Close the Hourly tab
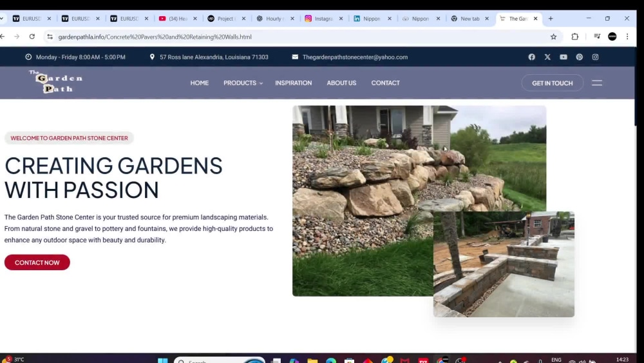 click(x=292, y=19)
